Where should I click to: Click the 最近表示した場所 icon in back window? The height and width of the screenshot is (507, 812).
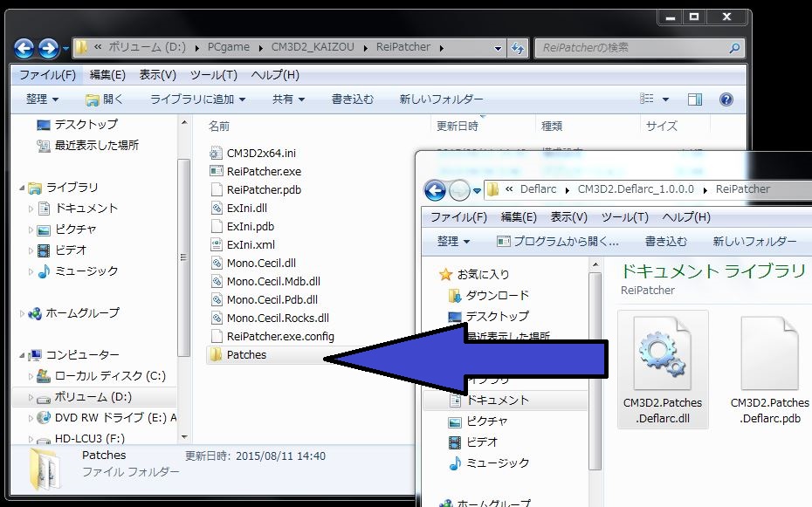[44, 146]
